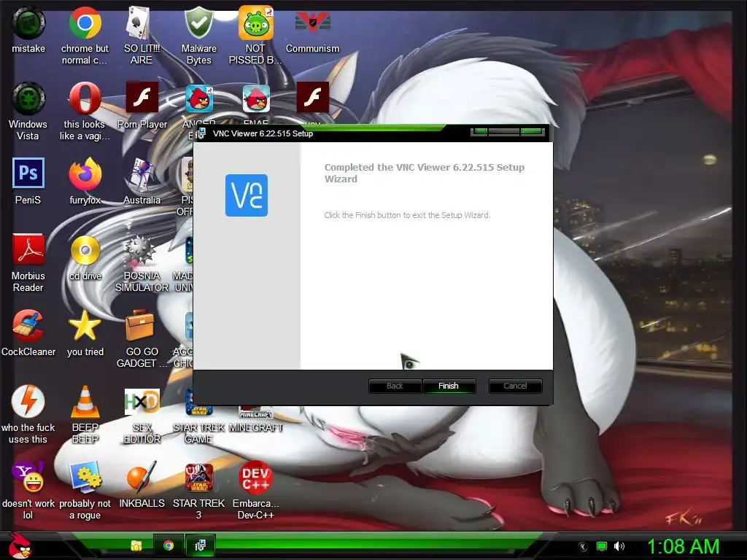Click Cancel in the VNC Viewer Setup wizard

(515, 386)
